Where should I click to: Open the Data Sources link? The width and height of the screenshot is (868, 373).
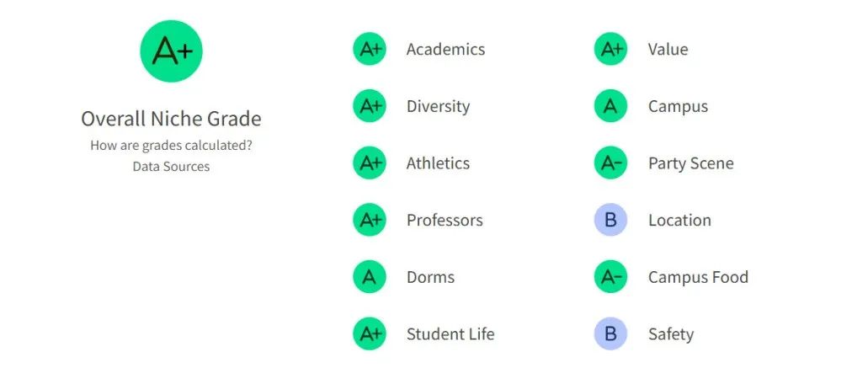[171, 167]
